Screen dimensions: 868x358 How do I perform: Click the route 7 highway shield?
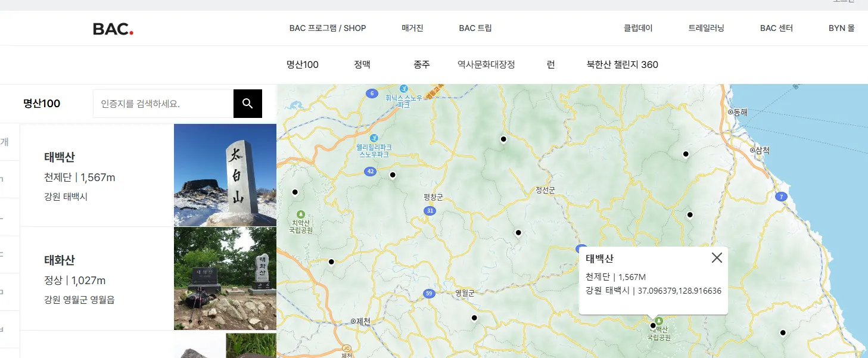pos(781,197)
